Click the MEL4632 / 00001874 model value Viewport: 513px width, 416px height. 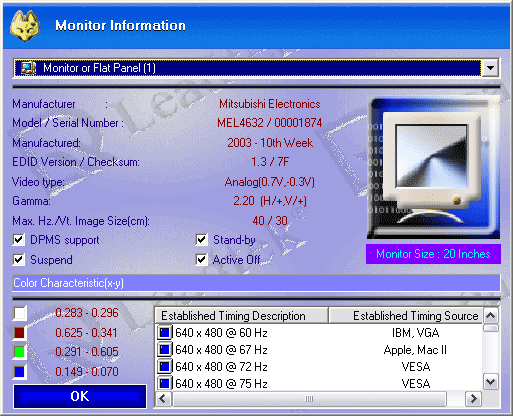click(270, 123)
